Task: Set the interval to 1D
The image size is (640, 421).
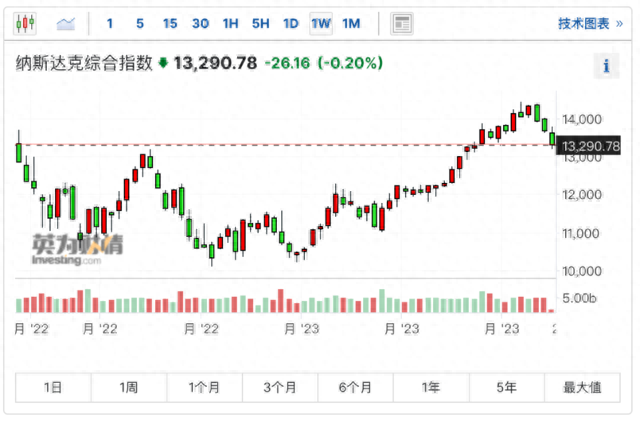Action: tap(291, 24)
